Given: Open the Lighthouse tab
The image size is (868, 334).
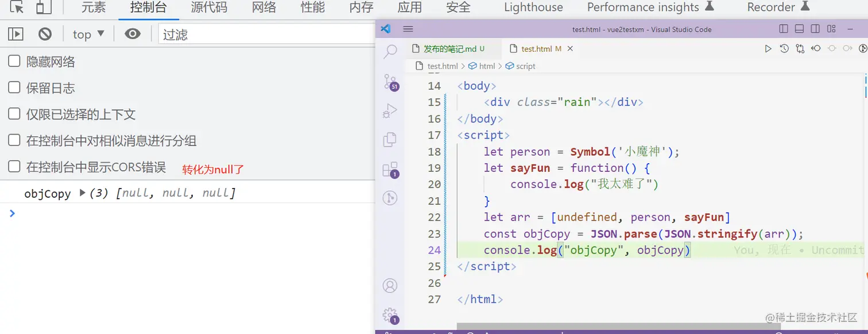Looking at the screenshot, I should 533,7.
